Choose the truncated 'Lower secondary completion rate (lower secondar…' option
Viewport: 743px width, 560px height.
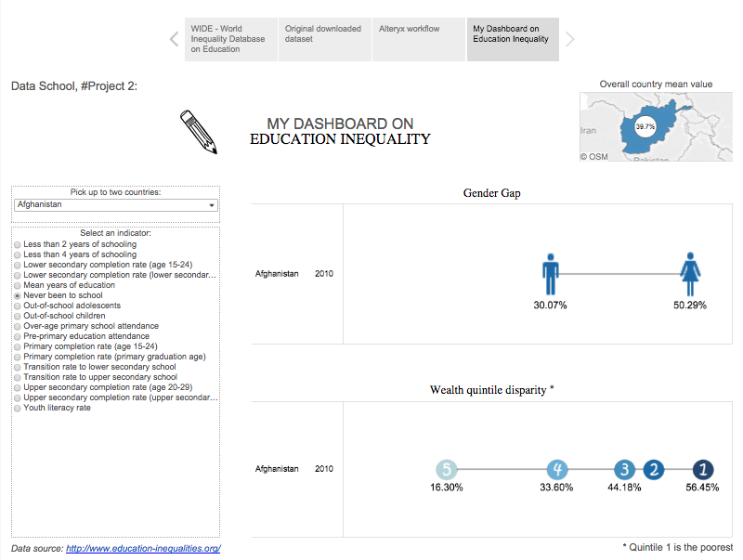[115, 275]
